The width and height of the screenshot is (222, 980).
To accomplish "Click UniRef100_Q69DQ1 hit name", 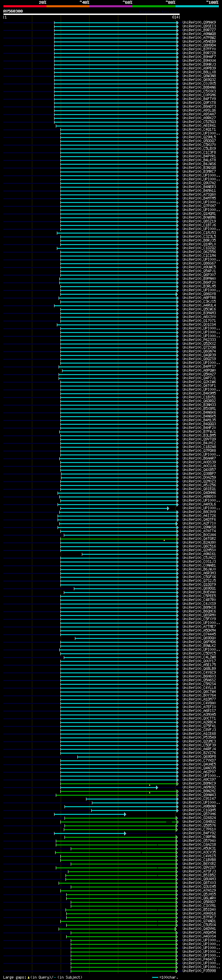I will pos(199,589).
